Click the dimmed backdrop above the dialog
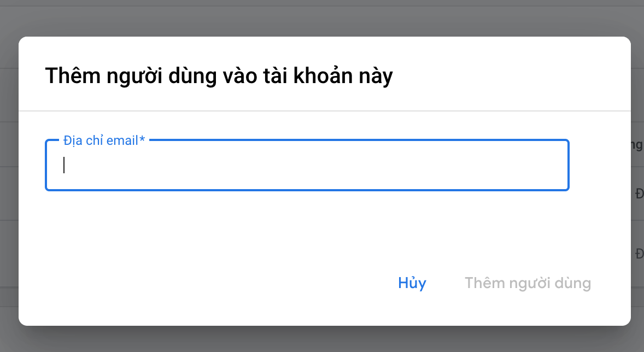 (322, 17)
